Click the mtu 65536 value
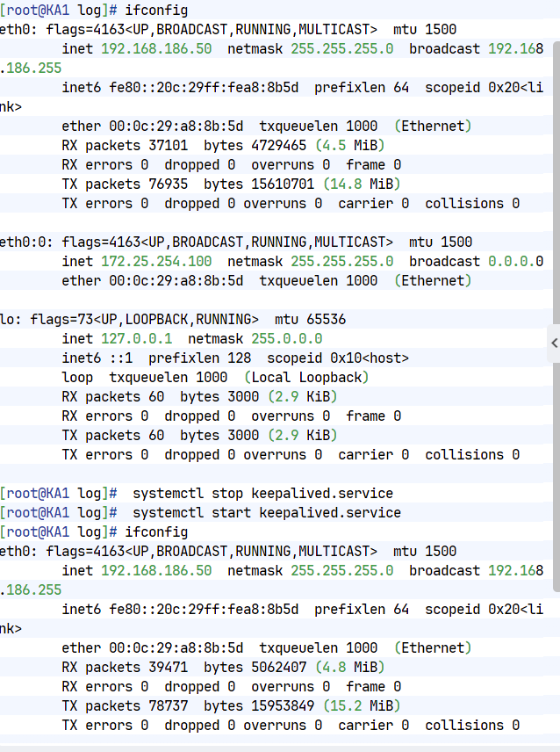Image resolution: width=560 pixels, height=752 pixels. pos(311,320)
